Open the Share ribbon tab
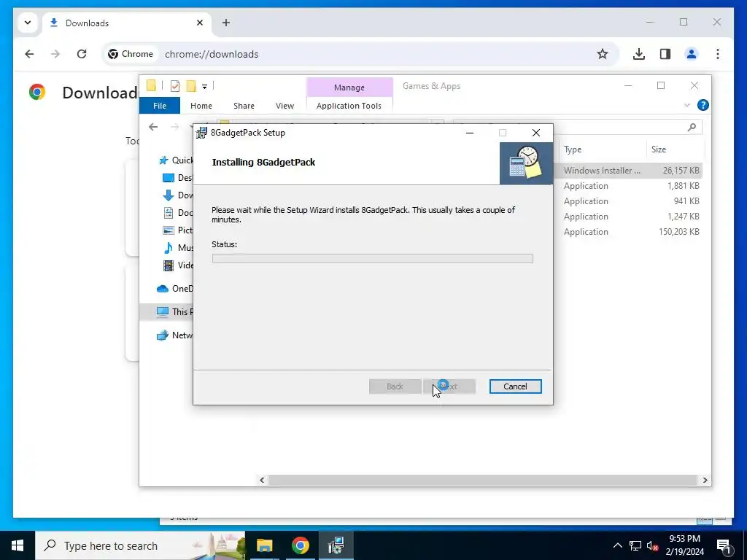The width and height of the screenshot is (747, 560). (x=244, y=106)
